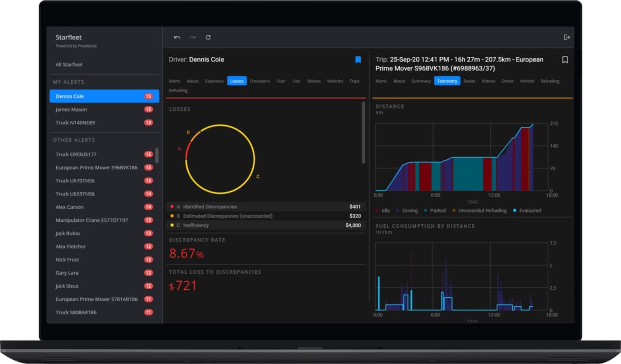The image size is (621, 364).
Task: Select European Prime Mover S968VK186 in sidebar
Action: tap(102, 168)
